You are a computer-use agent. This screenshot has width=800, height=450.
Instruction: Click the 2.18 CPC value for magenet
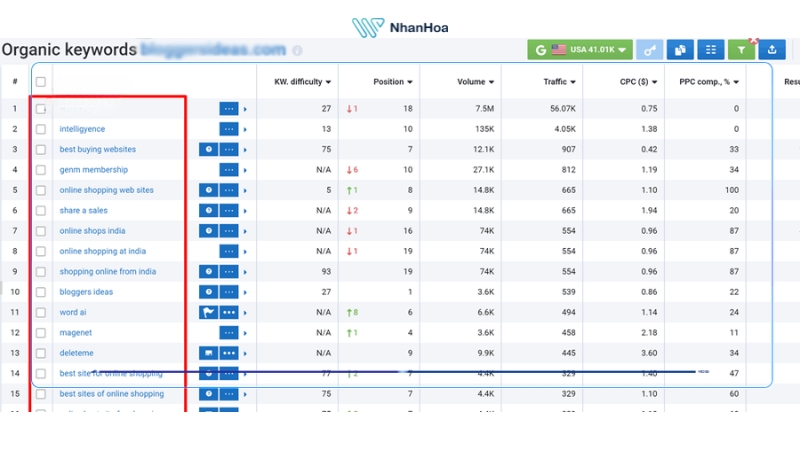point(649,333)
